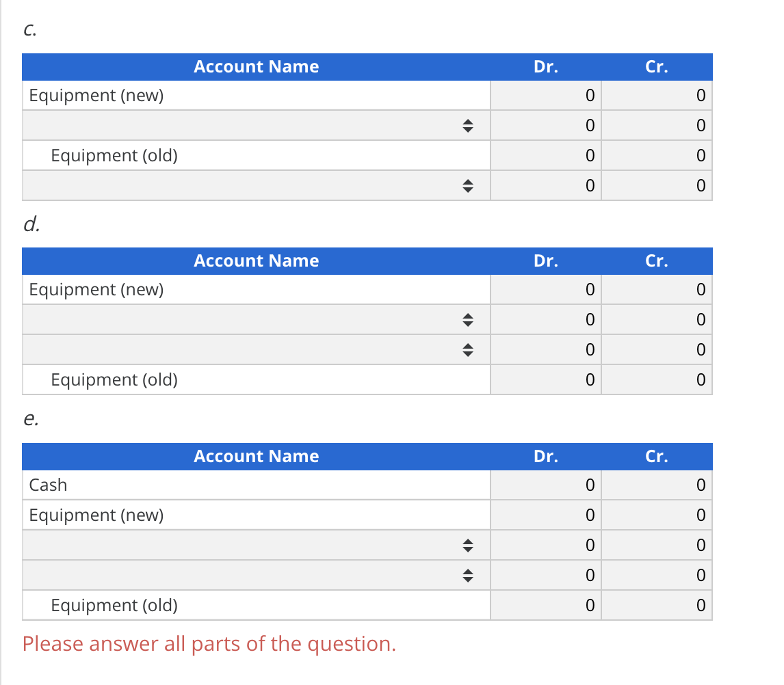Click the Account Name header of table c
The height and width of the screenshot is (685, 784).
pyautogui.click(x=256, y=66)
